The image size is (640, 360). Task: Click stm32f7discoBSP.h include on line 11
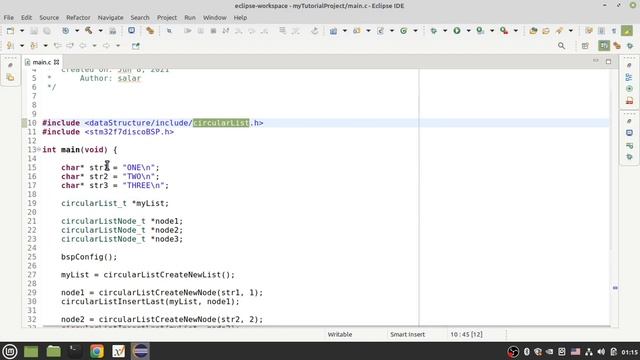(129, 132)
